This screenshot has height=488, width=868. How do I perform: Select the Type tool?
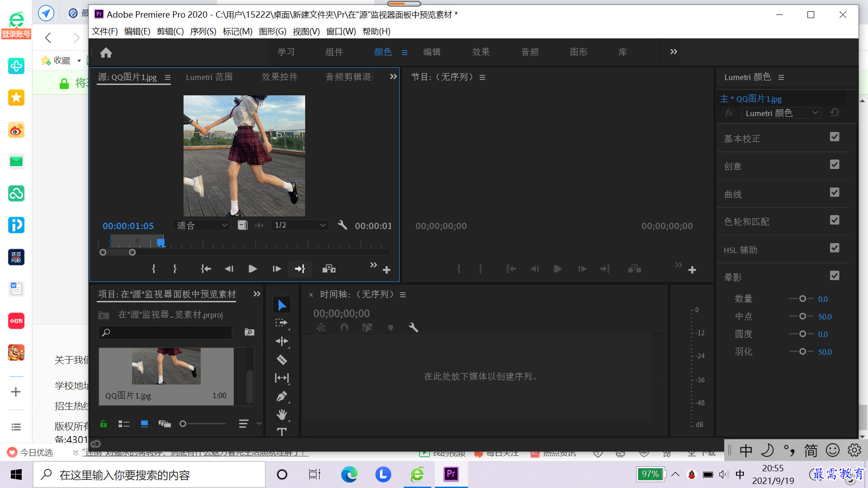click(282, 432)
